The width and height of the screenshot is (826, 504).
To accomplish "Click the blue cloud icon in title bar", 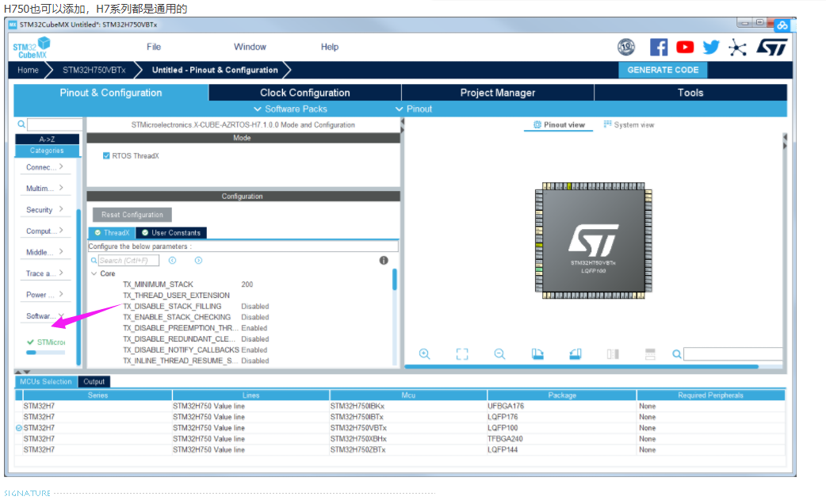I will click(x=782, y=25).
